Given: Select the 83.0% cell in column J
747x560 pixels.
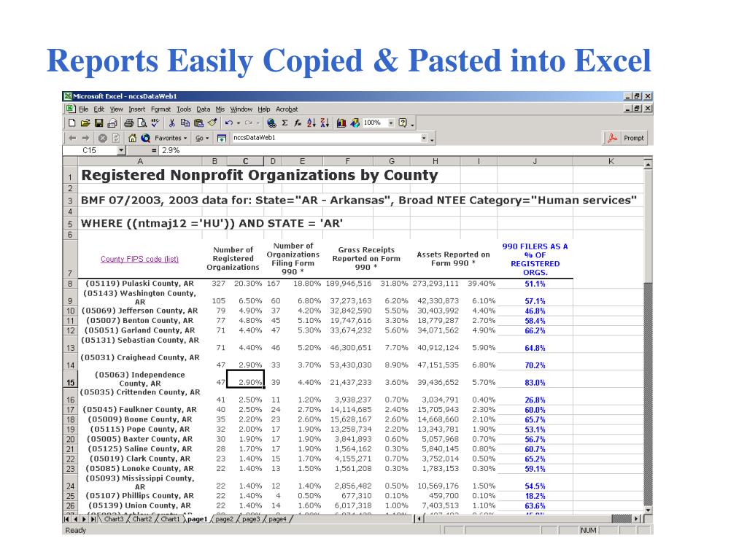Looking at the screenshot, I should (535, 378).
